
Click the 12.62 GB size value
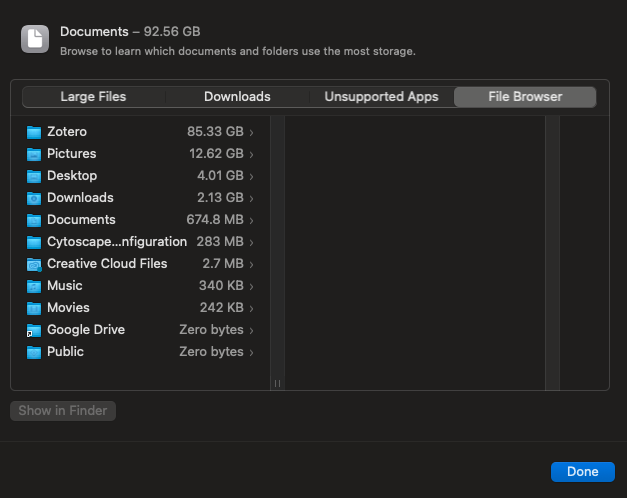pyautogui.click(x=216, y=154)
